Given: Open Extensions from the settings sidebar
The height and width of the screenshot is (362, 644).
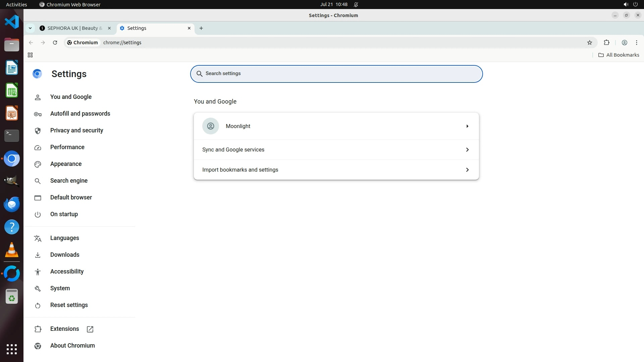Looking at the screenshot, I should coord(65,329).
